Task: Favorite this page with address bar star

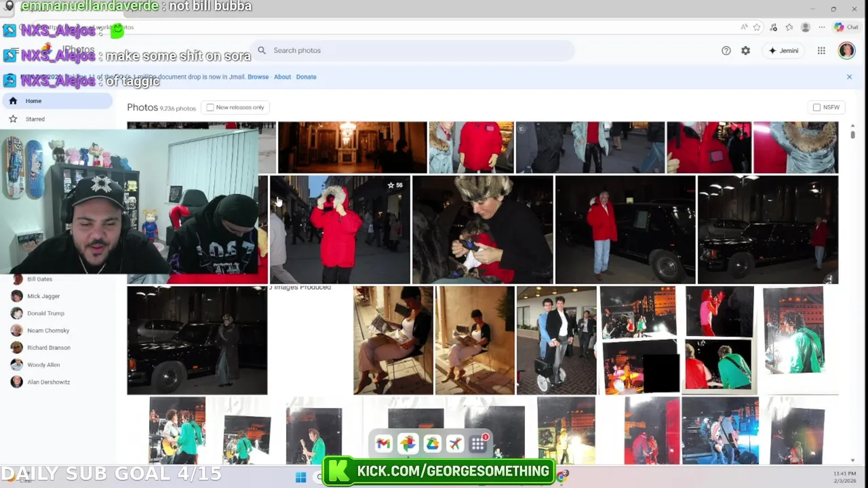Action: tap(757, 27)
